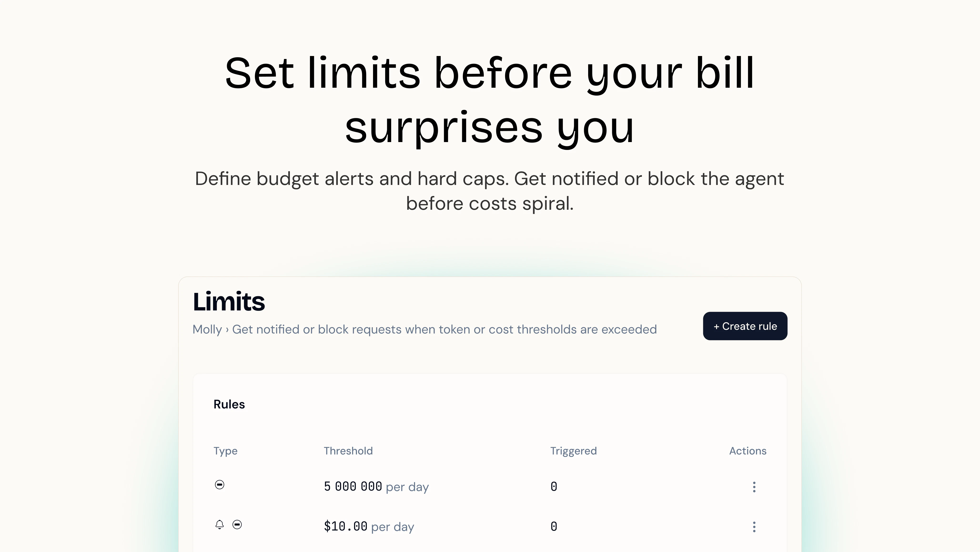The width and height of the screenshot is (980, 552).
Task: Click the Molly breadcrumb link
Action: [x=207, y=329]
